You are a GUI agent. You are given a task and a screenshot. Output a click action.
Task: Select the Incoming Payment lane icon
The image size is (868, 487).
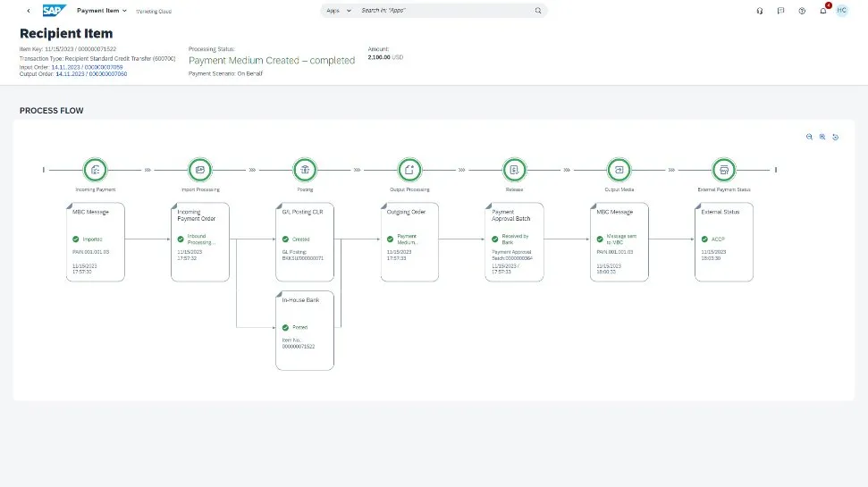[x=96, y=169]
